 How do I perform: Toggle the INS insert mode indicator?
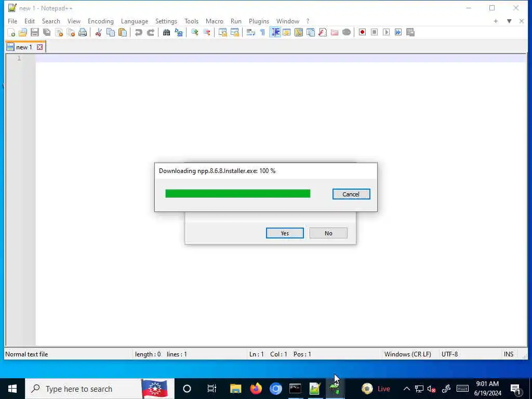[x=508, y=354]
